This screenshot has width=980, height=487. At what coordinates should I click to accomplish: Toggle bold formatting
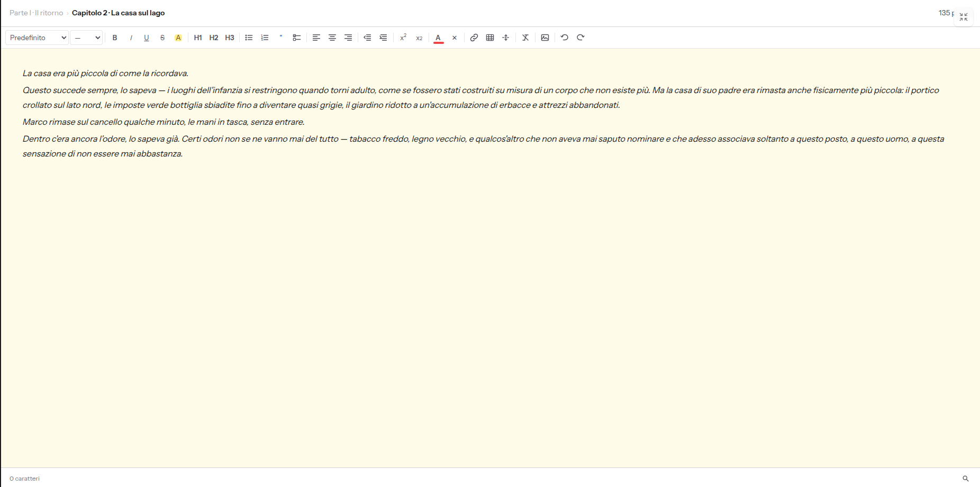(115, 38)
